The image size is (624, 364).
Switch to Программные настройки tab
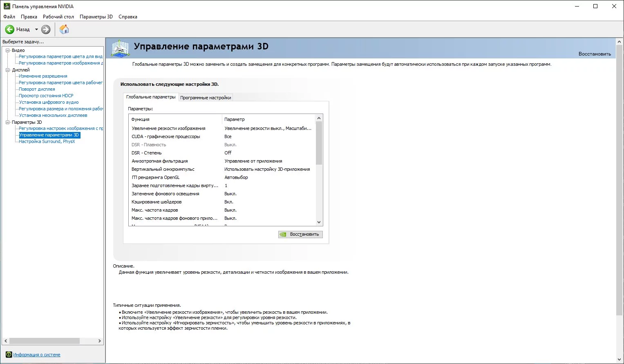pos(206,98)
